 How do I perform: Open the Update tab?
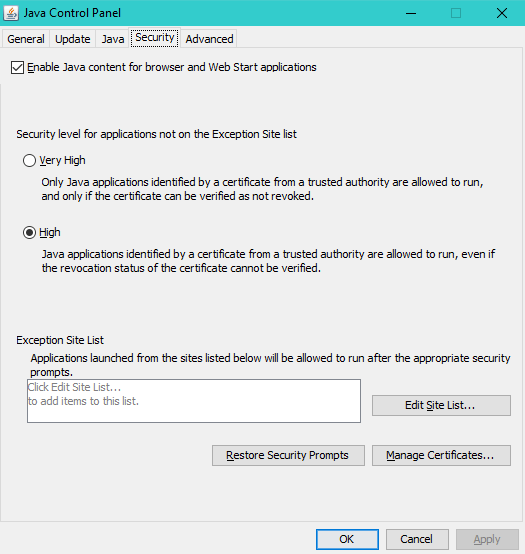pos(72,39)
